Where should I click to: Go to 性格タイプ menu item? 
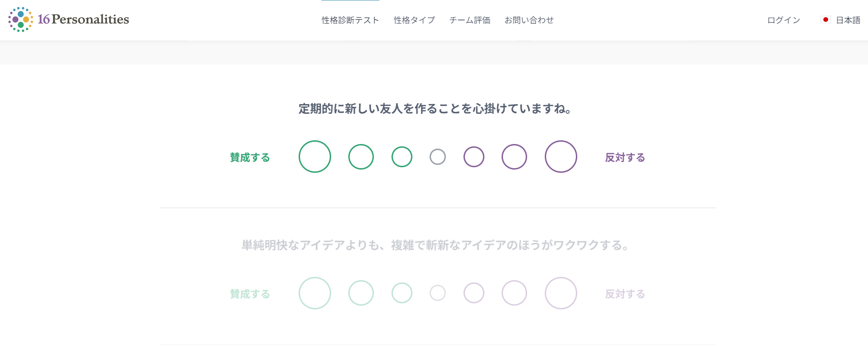coord(414,20)
